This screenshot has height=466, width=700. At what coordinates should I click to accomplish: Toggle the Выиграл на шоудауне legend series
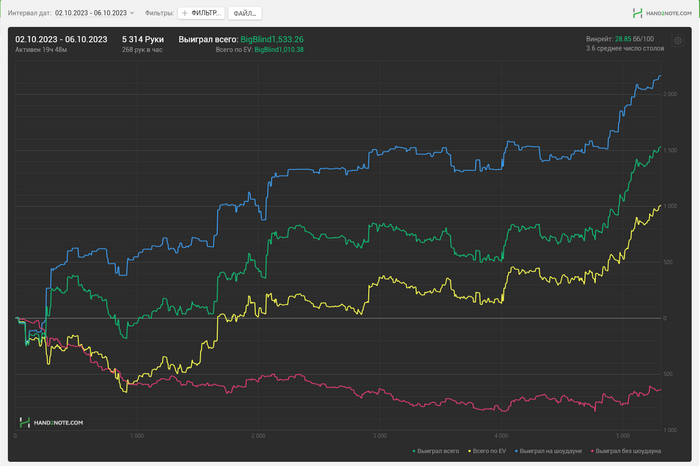(548, 451)
